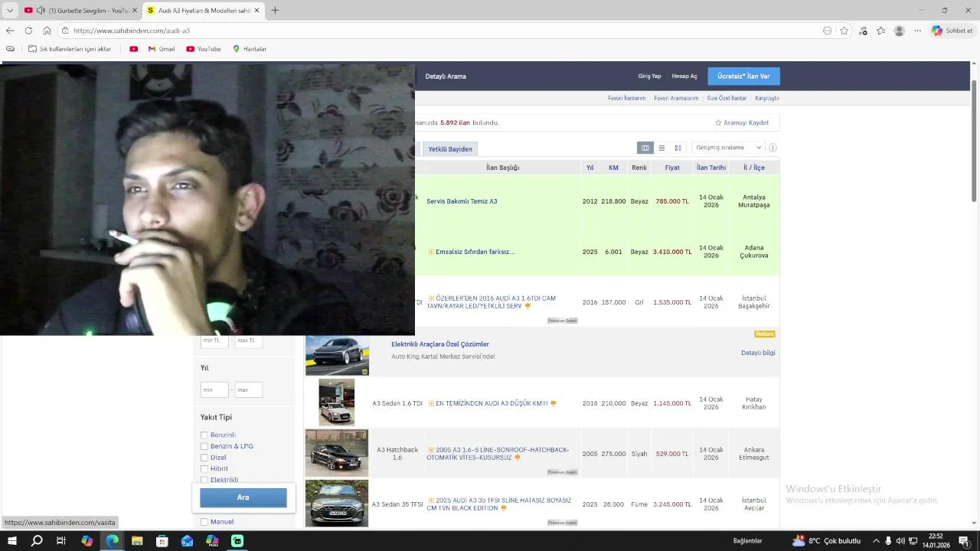Sort listings by KM column header
Image resolution: width=980 pixels, height=551 pixels.
pos(613,168)
